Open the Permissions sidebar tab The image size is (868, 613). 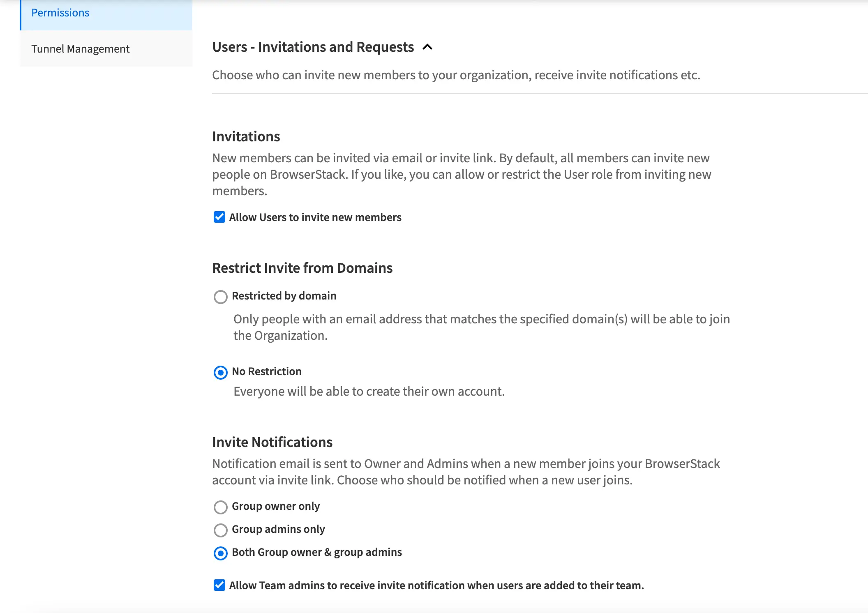tap(60, 13)
